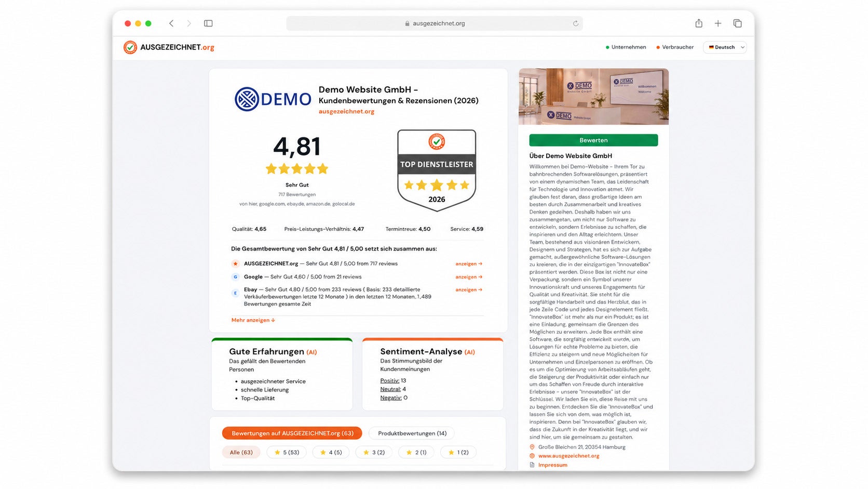Click the AUSGEZEICHNET.org logo in the header
This screenshot has width=868, height=489.
pos(169,47)
